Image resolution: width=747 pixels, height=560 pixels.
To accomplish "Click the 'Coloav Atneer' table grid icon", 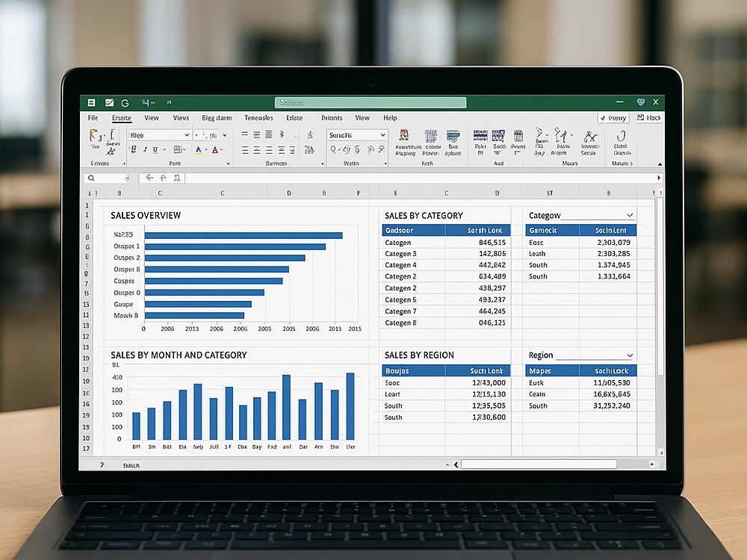I will 431,136.
